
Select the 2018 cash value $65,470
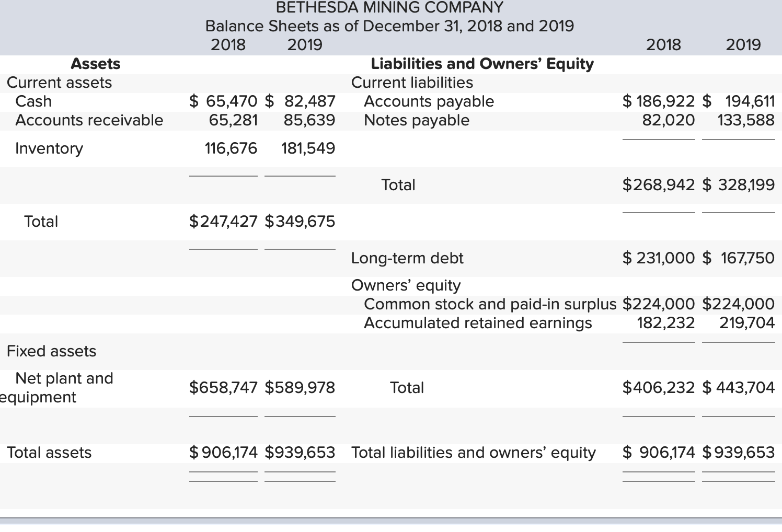(223, 101)
